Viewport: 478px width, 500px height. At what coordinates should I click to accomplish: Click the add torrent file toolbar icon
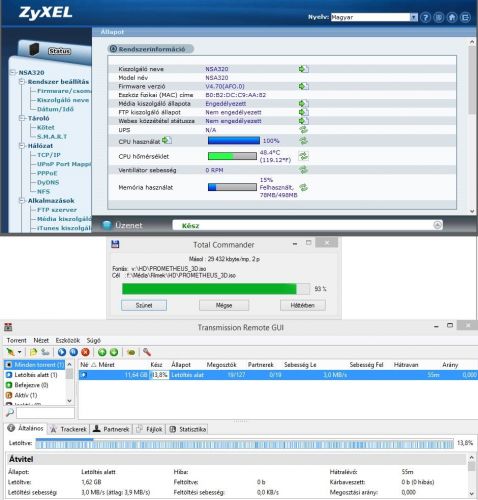pyautogui.click(x=33, y=352)
